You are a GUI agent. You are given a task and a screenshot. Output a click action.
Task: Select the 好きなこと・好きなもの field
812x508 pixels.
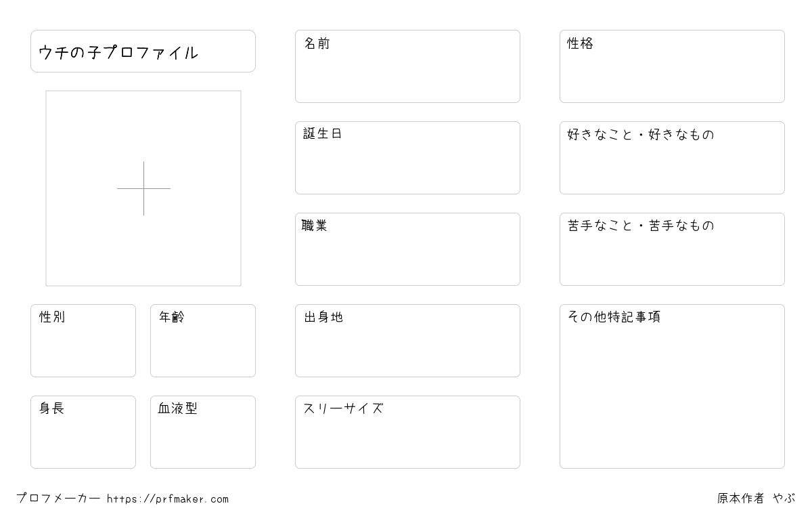[x=672, y=158]
